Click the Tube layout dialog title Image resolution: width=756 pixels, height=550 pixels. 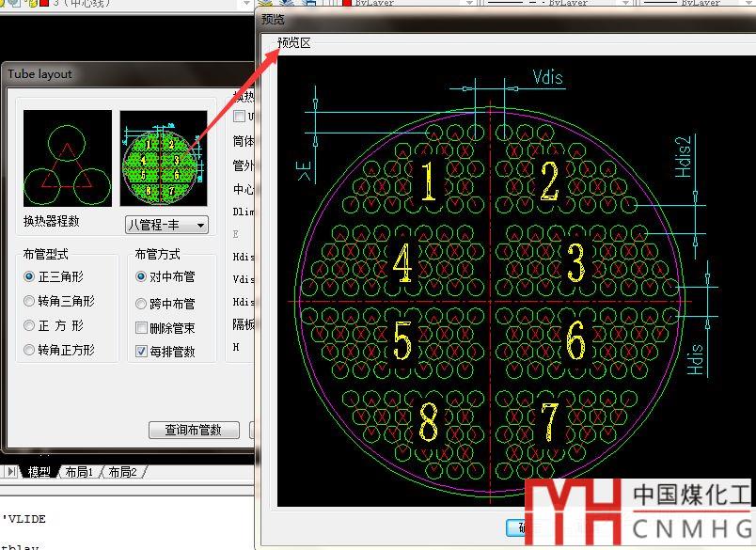pos(40,74)
